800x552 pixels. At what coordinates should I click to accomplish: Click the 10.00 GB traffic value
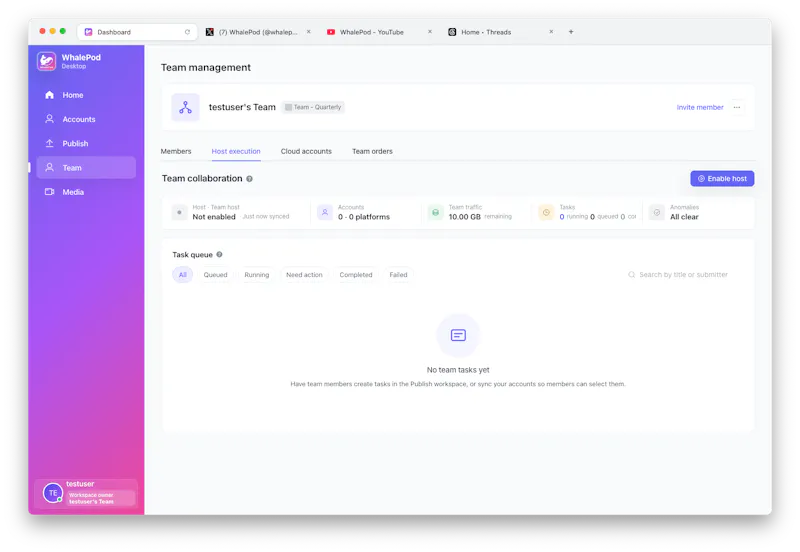pos(464,217)
